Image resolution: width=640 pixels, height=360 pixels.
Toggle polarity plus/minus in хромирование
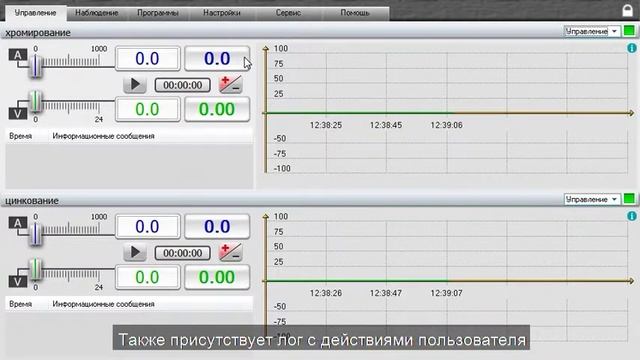pos(231,84)
